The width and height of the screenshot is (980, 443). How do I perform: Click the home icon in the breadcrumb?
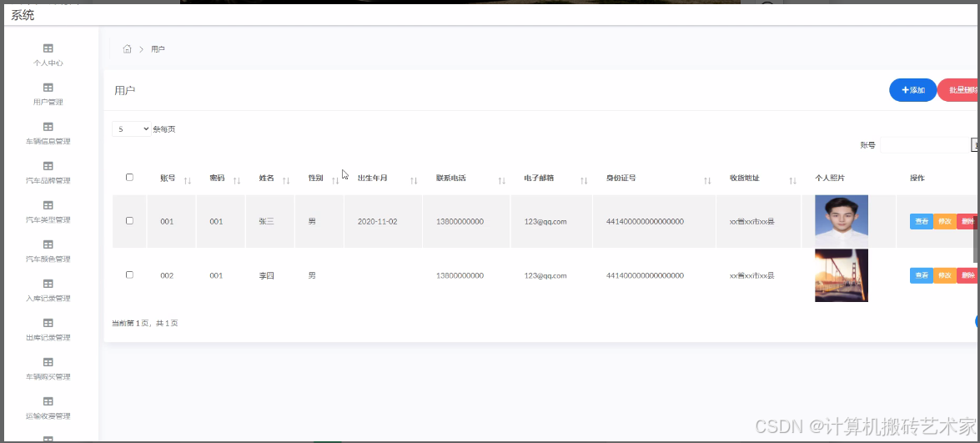coord(128,48)
